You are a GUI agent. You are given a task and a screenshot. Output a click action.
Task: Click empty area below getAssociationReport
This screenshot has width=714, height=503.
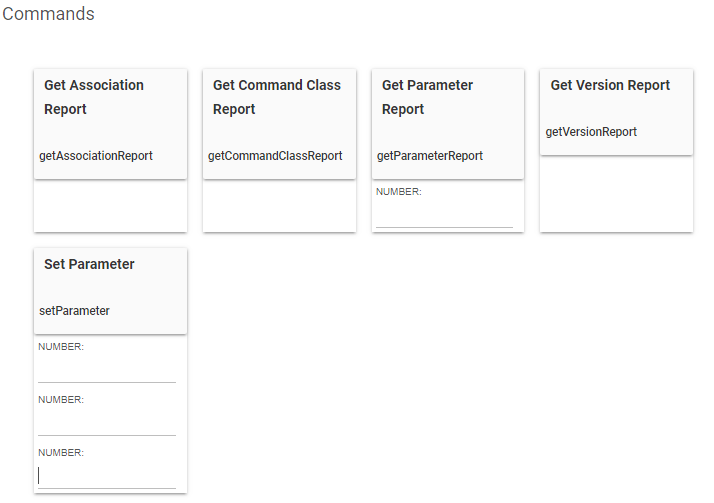tap(110, 206)
